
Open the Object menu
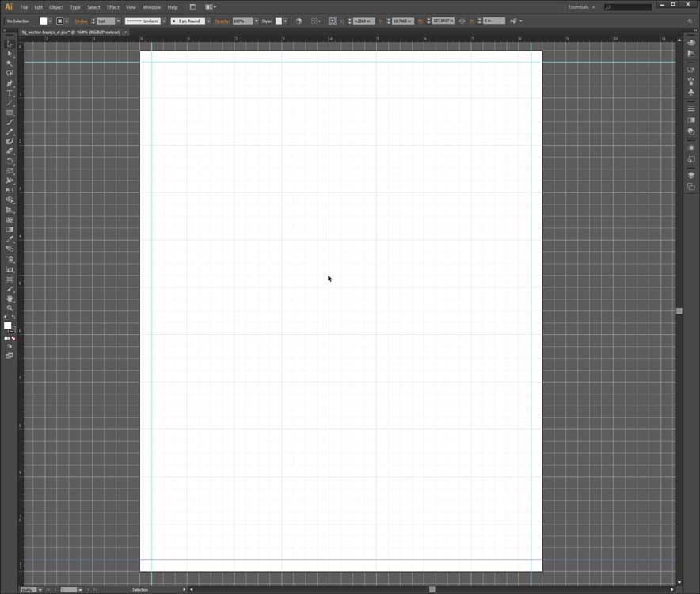[x=56, y=7]
